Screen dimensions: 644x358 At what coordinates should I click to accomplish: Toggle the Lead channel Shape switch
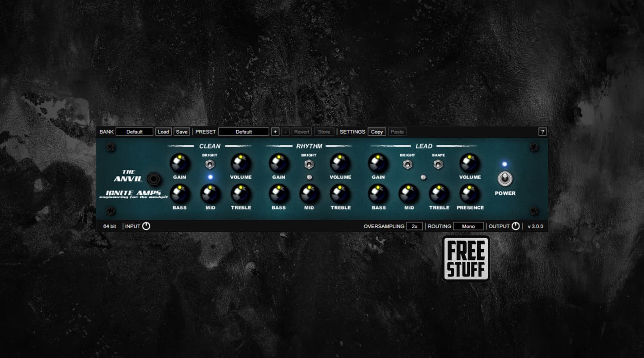(438, 164)
